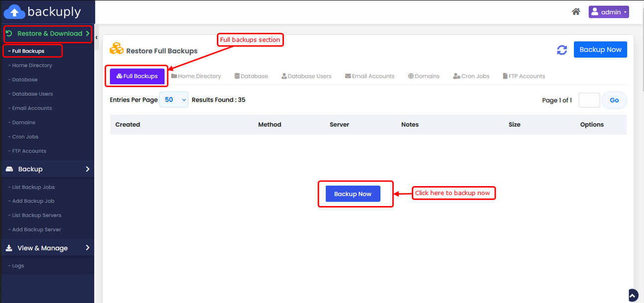Click the scroll-to-top arrow icon
The image size is (644, 303).
633,295
